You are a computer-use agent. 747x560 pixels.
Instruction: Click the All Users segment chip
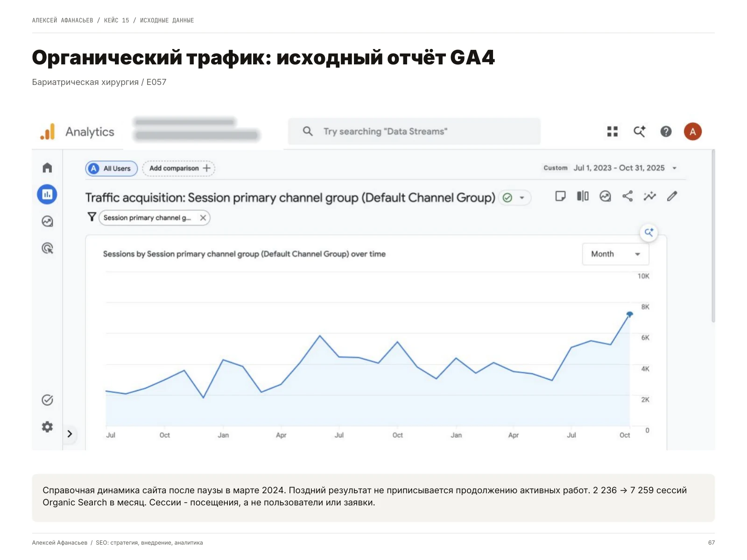click(112, 168)
